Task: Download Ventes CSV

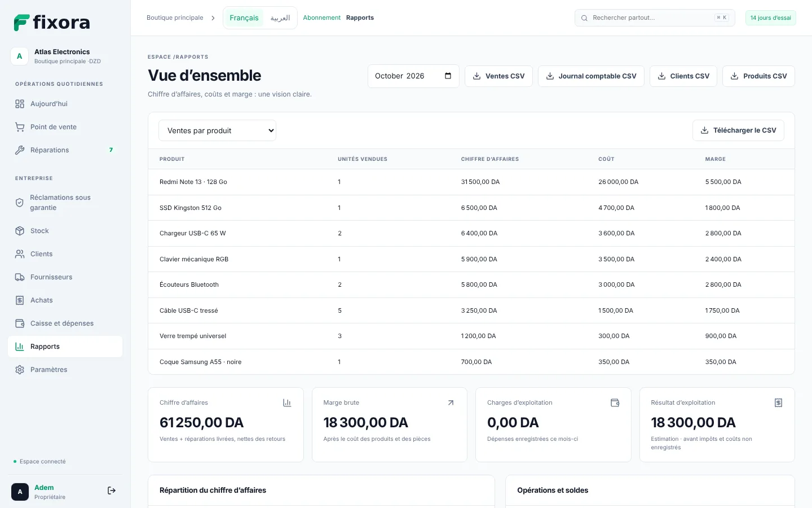Action: click(498, 76)
